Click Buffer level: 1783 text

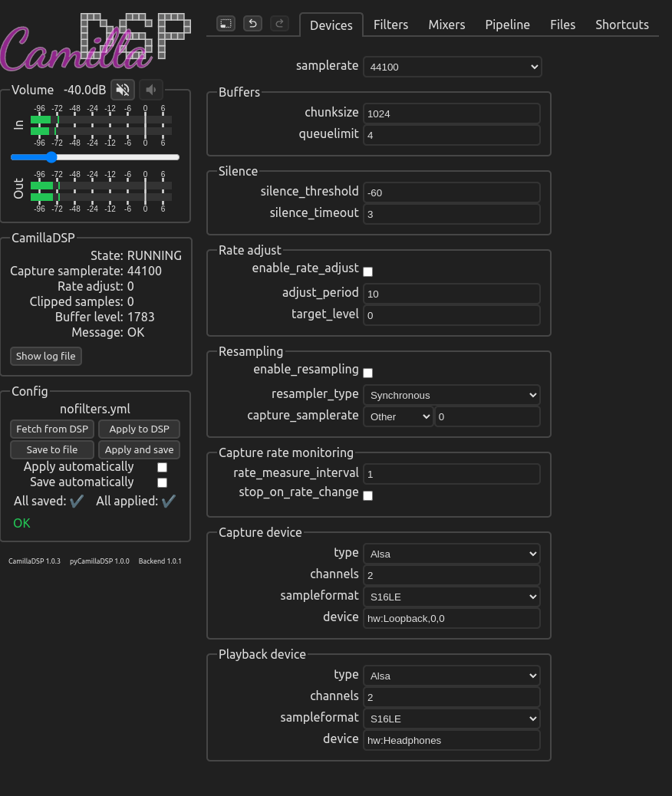click(x=104, y=317)
